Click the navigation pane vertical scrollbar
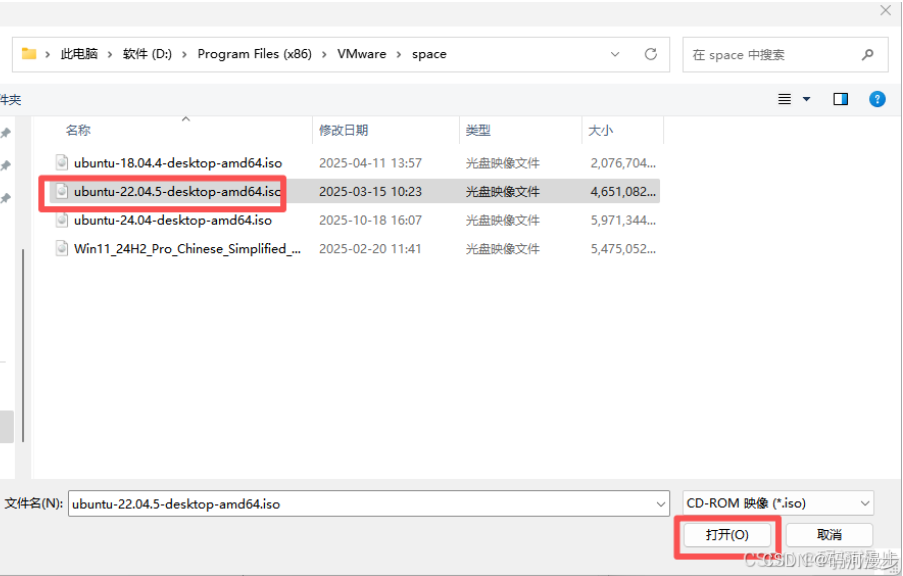 22,346
